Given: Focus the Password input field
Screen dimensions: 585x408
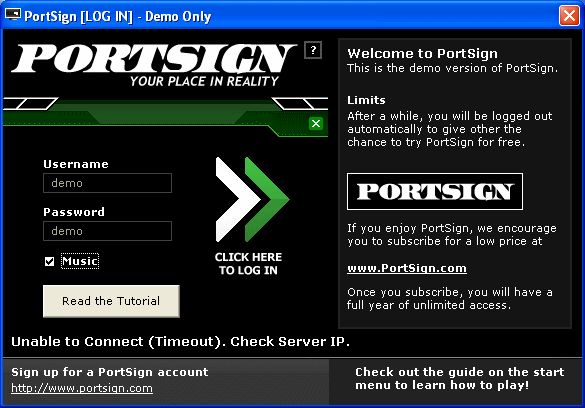Looking at the screenshot, I should (107, 231).
